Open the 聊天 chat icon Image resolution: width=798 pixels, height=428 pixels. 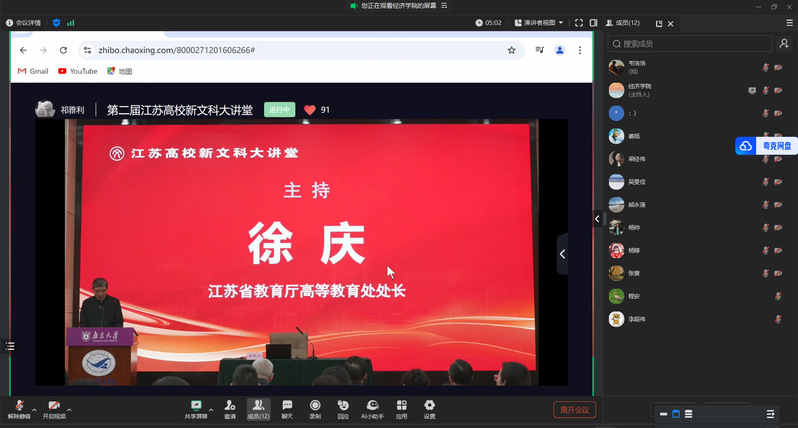(x=287, y=406)
